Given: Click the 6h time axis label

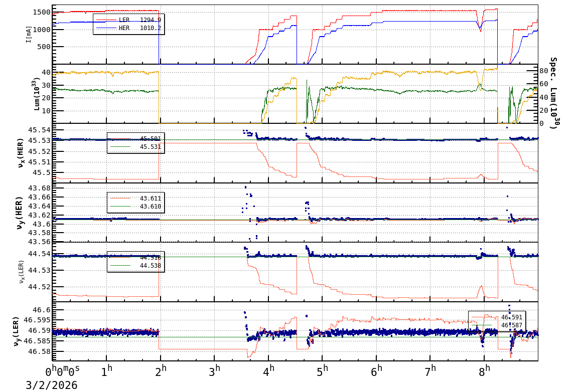Looking at the screenshot, I should pos(376,370).
